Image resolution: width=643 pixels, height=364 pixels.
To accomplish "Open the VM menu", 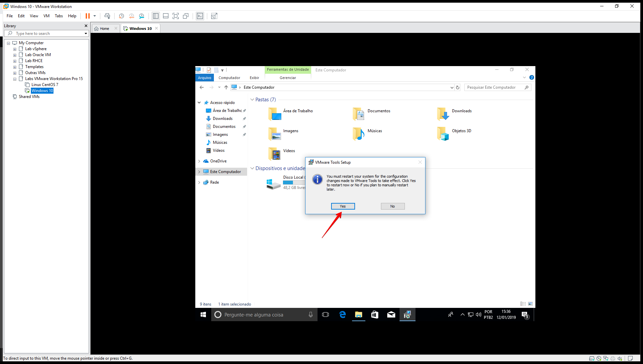I will click(46, 16).
